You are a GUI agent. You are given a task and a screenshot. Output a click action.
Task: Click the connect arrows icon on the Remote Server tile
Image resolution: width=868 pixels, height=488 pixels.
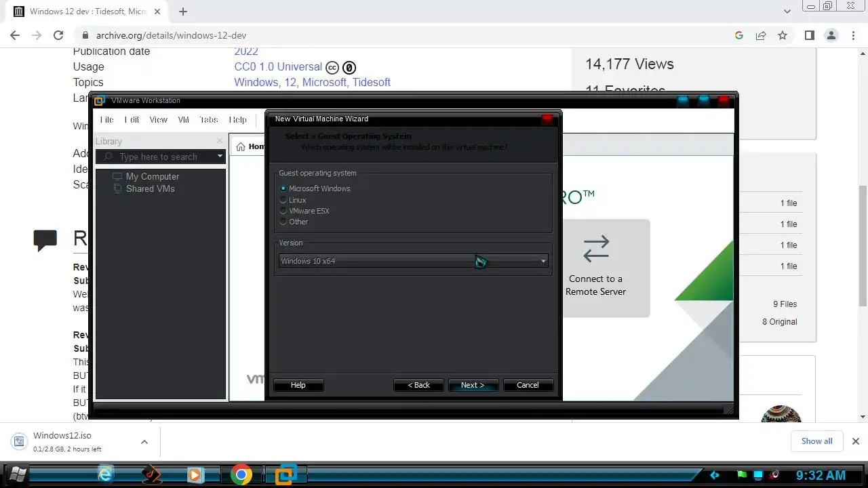(x=595, y=249)
